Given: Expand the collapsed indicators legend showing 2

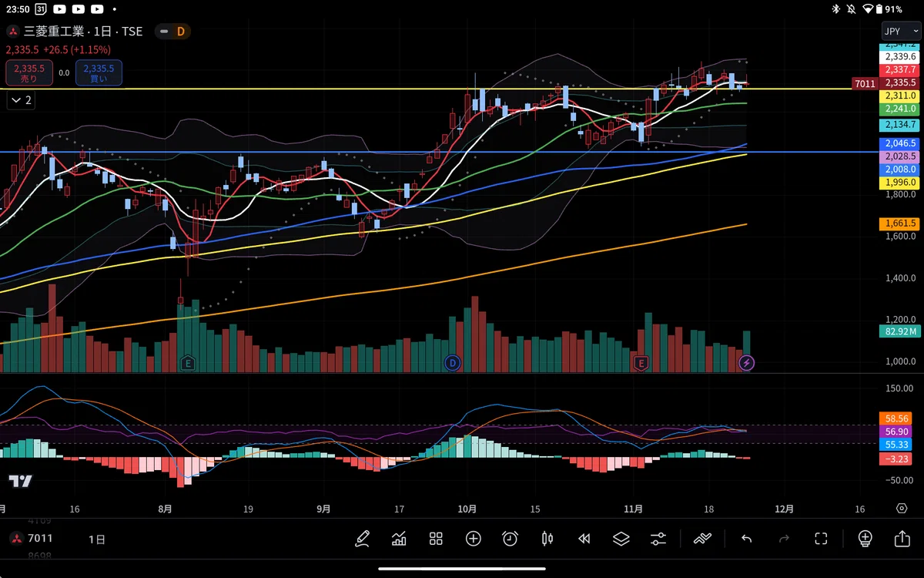Looking at the screenshot, I should coord(21,100).
